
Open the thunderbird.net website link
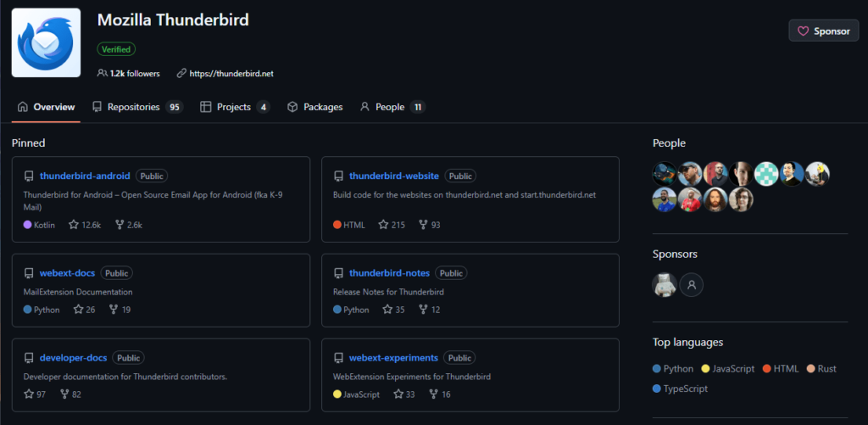click(x=231, y=74)
